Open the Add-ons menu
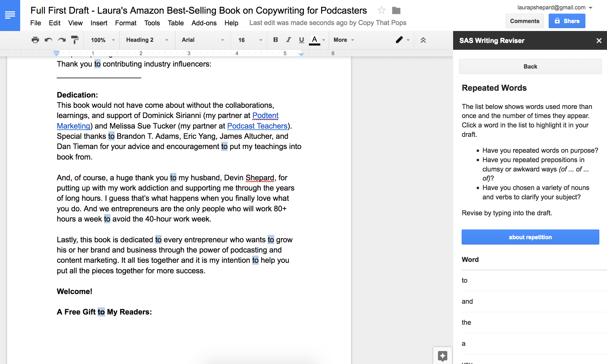607x364 pixels. [x=204, y=23]
